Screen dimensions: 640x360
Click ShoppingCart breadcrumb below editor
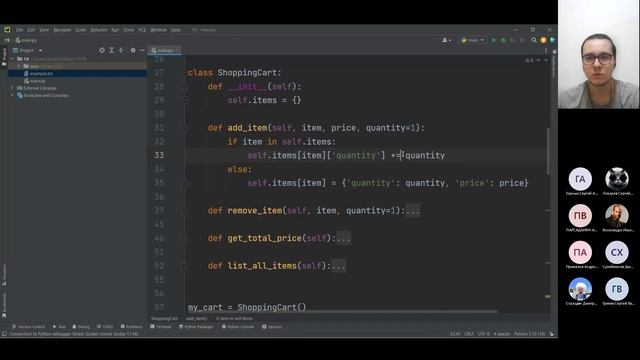click(x=164, y=318)
